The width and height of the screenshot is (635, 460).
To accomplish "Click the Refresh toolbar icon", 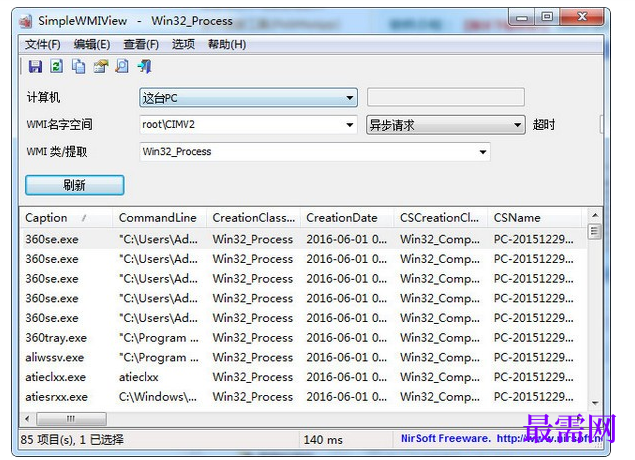I will tap(57, 66).
